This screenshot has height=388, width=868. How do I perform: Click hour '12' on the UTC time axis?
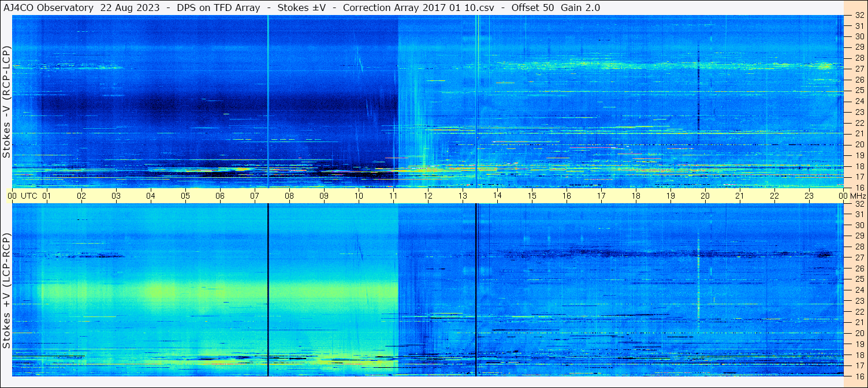[428, 196]
